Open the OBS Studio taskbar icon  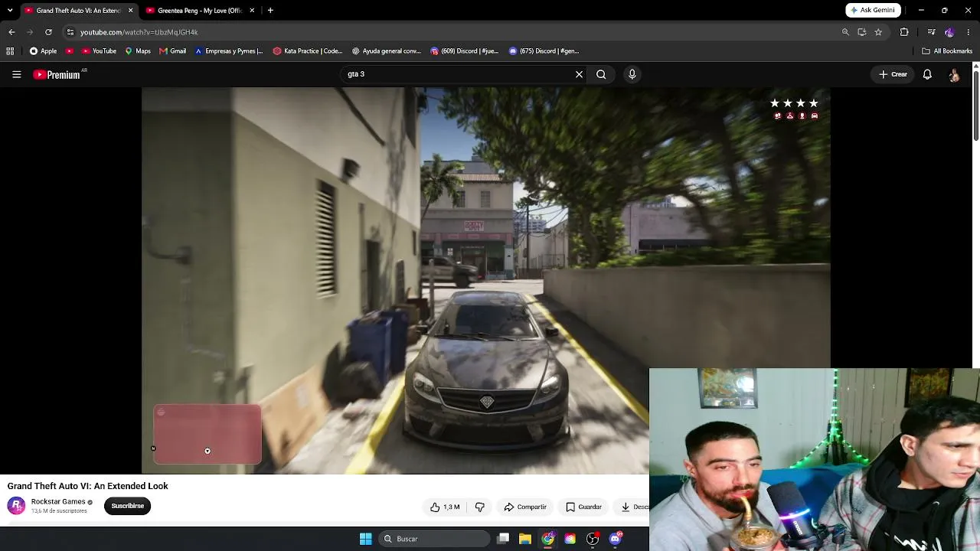593,539
